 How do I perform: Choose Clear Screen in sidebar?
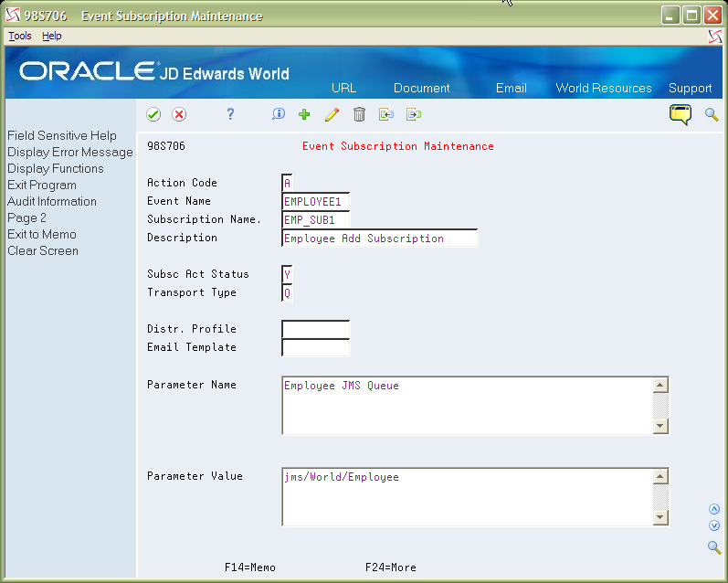[43, 251]
